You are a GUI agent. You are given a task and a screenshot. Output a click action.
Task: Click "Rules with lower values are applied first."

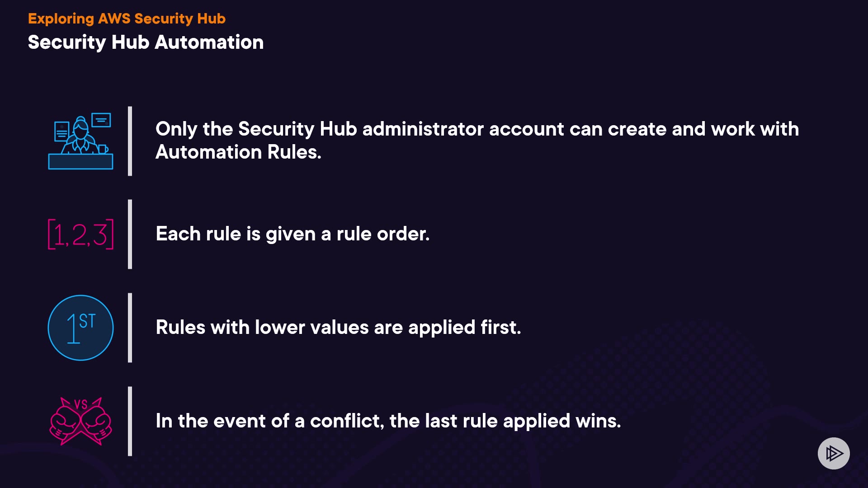coord(338,328)
